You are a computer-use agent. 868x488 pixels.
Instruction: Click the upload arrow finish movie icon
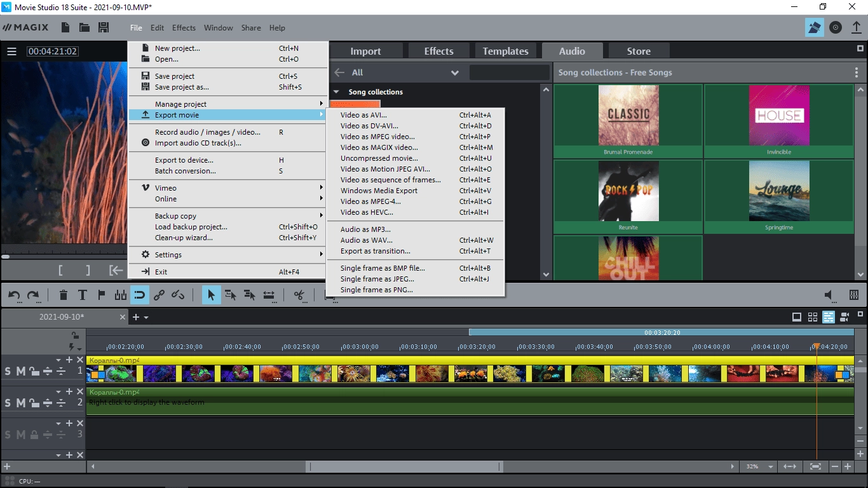tap(857, 27)
